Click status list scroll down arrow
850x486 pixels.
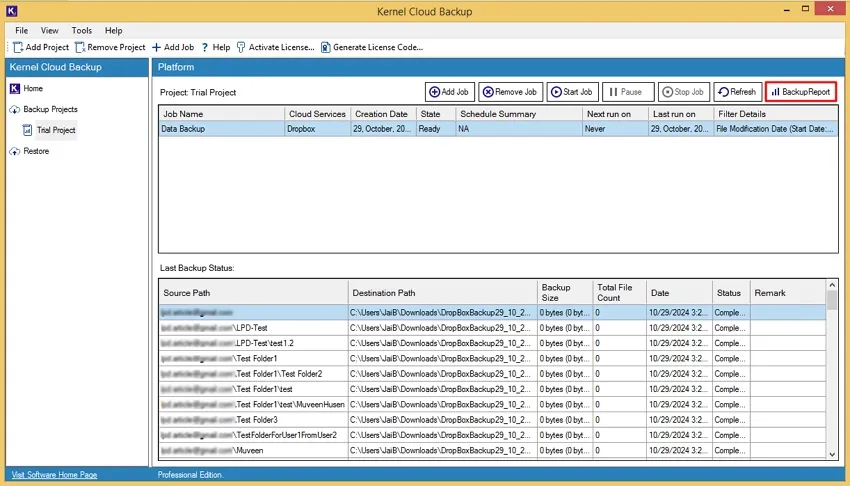point(832,455)
